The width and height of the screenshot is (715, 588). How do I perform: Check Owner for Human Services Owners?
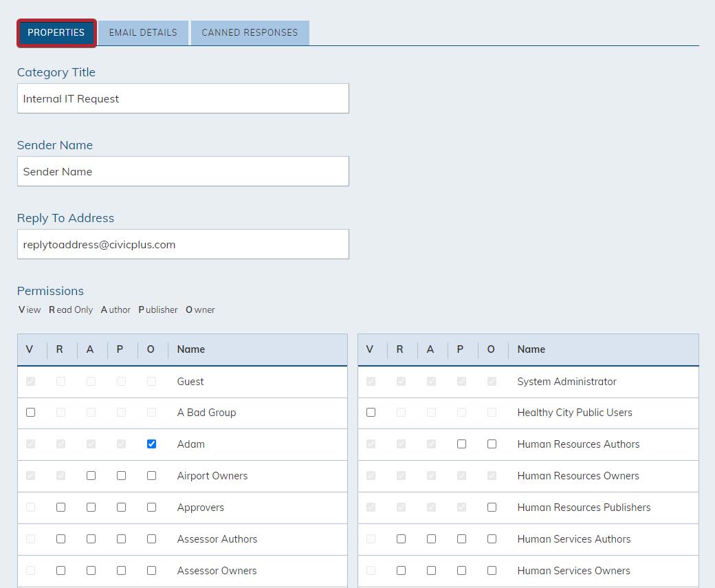click(x=492, y=571)
